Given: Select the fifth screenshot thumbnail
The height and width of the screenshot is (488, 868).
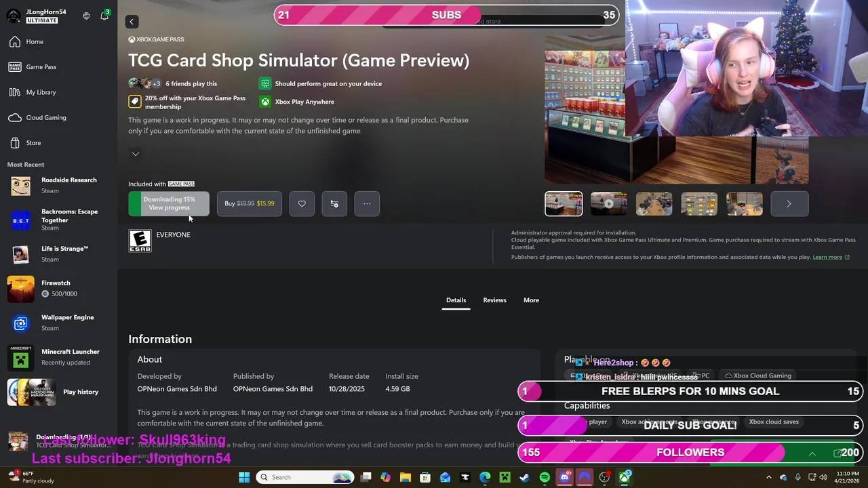Looking at the screenshot, I should click(x=745, y=204).
